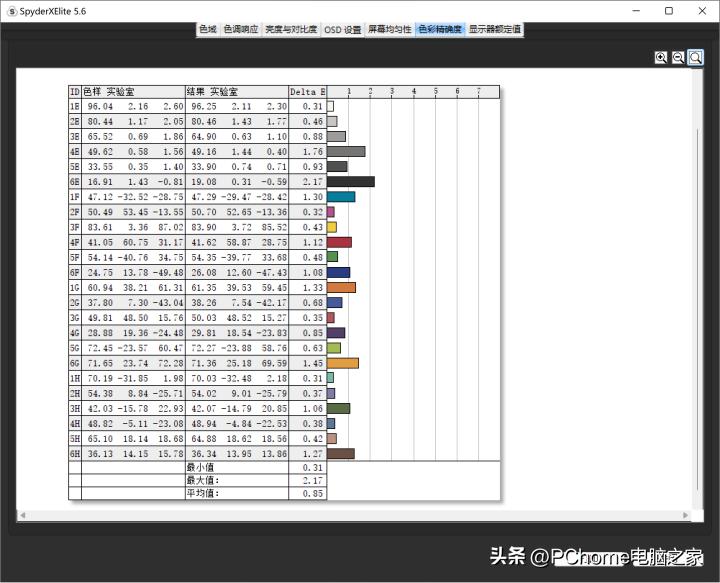Select the OSD 设置 tab
Viewport: 720px width, 583px height.
(x=343, y=29)
